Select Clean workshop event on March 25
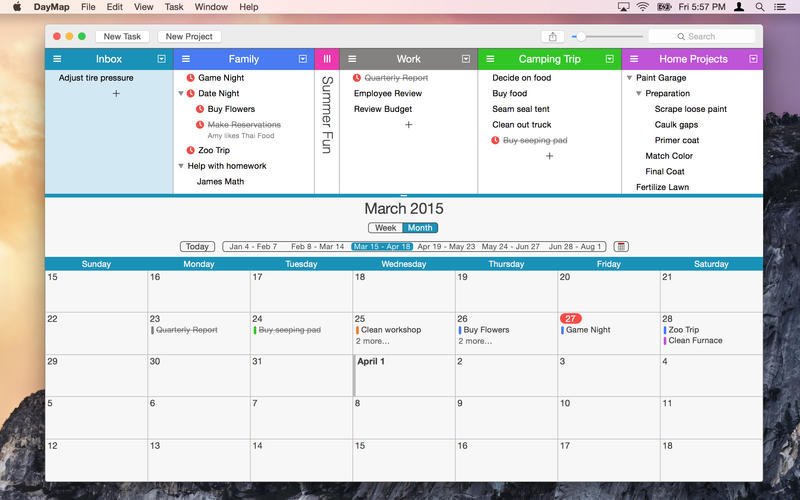Image resolution: width=800 pixels, height=500 pixels. click(388, 330)
